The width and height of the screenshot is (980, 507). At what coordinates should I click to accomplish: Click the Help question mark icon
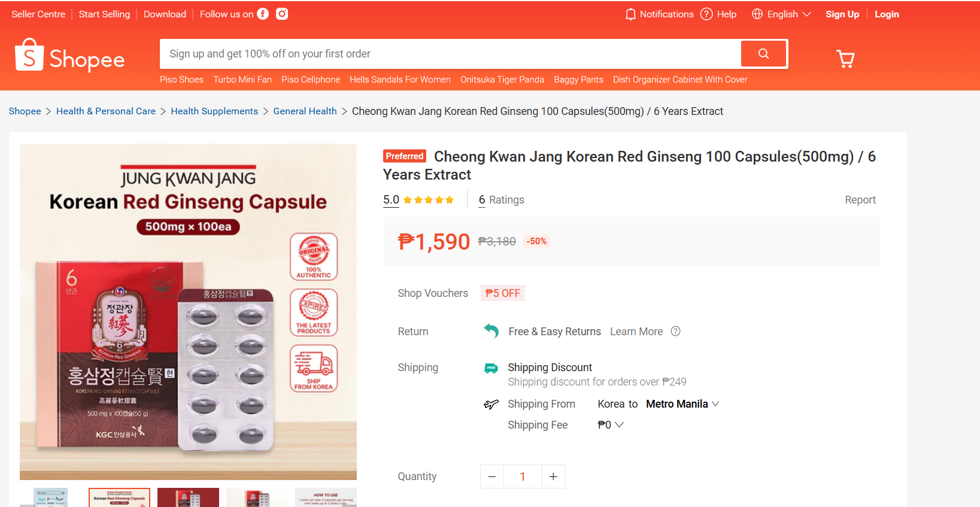pyautogui.click(x=706, y=14)
